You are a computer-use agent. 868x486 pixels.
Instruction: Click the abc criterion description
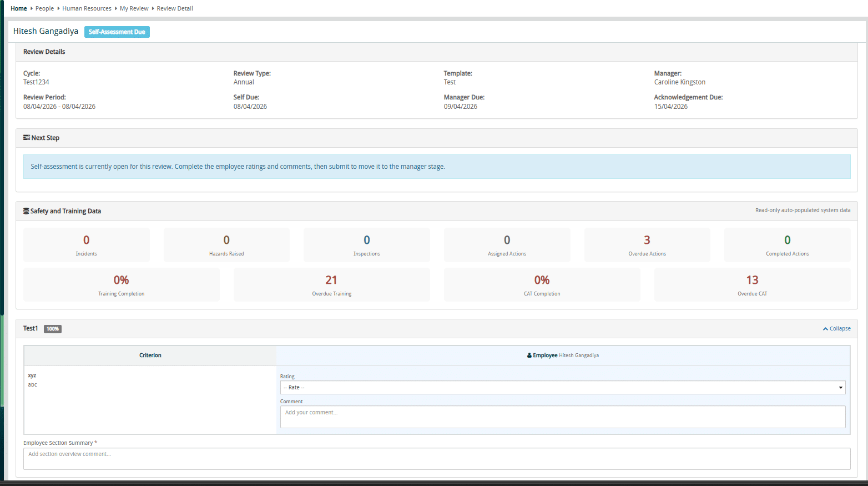tap(33, 384)
